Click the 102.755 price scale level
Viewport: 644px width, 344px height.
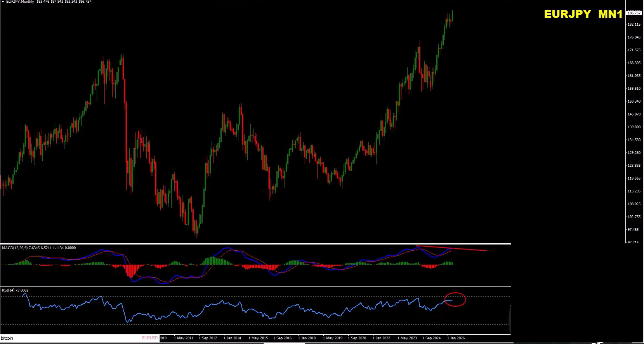coord(634,217)
